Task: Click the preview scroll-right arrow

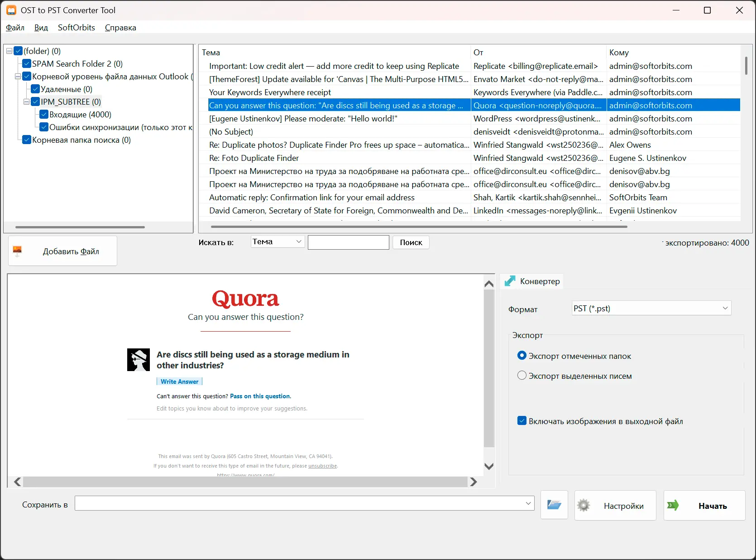Action: 474,482
